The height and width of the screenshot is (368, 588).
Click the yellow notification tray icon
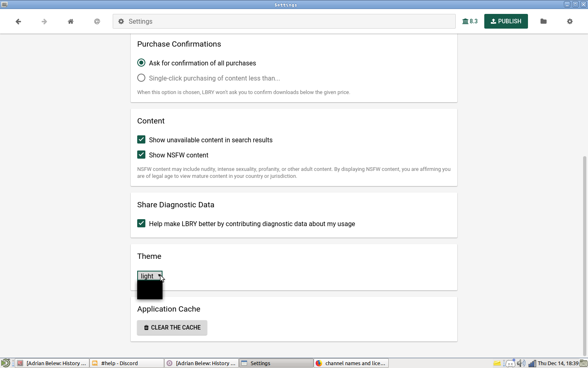[x=497, y=363]
